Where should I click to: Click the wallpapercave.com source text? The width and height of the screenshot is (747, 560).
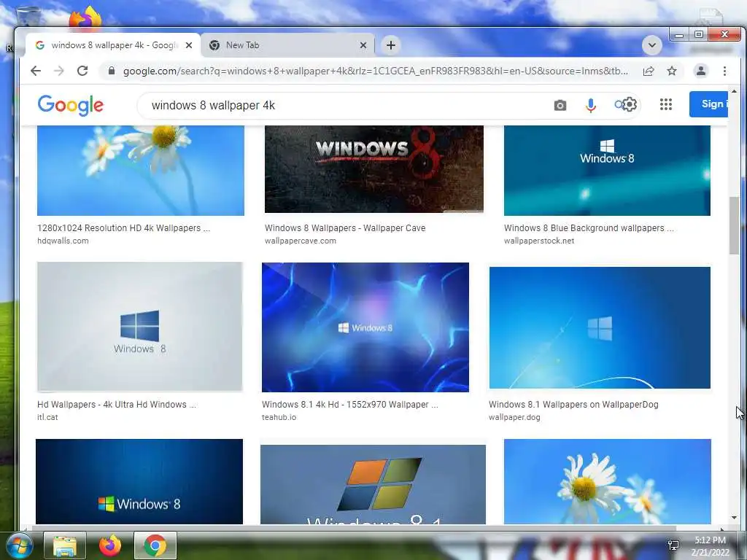(300, 241)
